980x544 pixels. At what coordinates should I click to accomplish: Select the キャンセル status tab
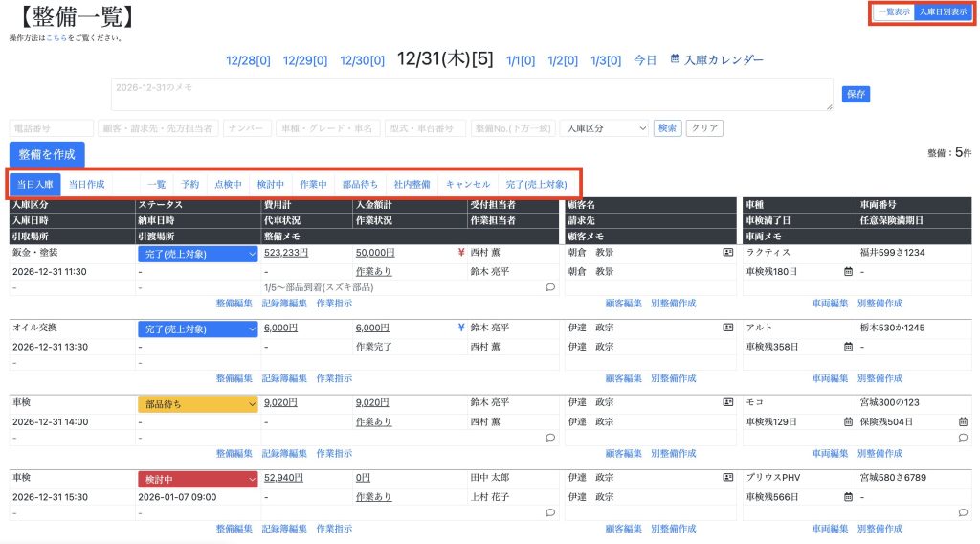point(468,184)
